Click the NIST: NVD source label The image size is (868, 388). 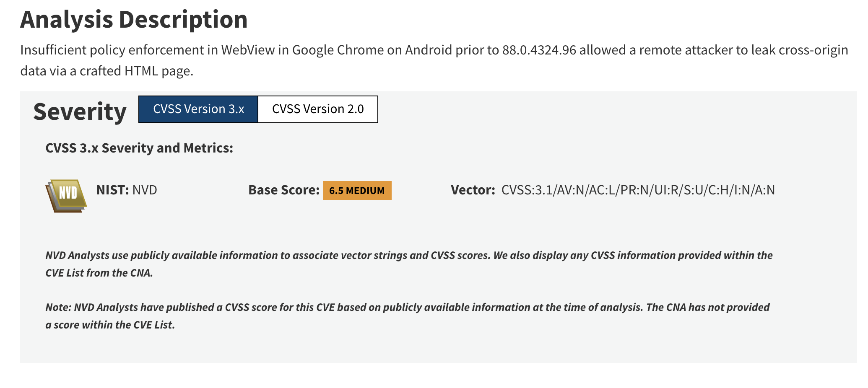click(127, 190)
